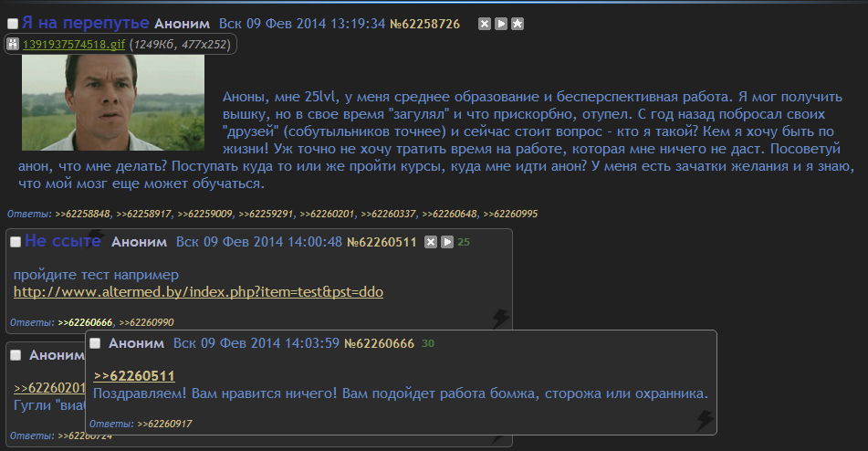868x451 pixels.
Task: Hide post №62260511 using its X icon
Action: (x=431, y=242)
